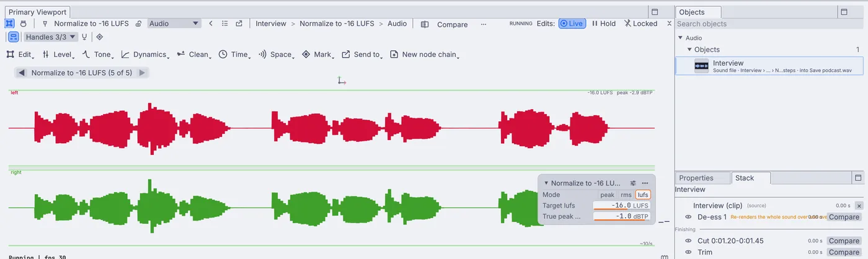868x259 pixels.
Task: Open the Dynamics menu
Action: (145, 55)
